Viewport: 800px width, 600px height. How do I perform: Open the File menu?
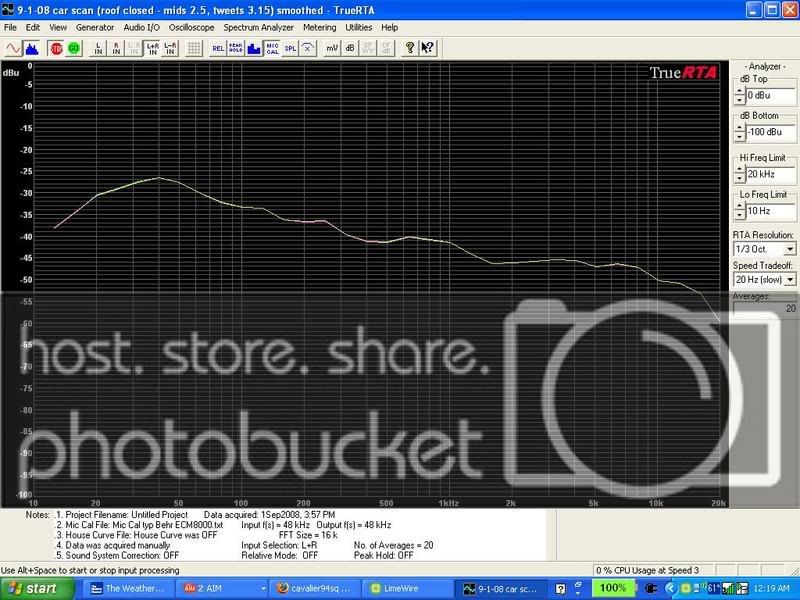point(10,28)
